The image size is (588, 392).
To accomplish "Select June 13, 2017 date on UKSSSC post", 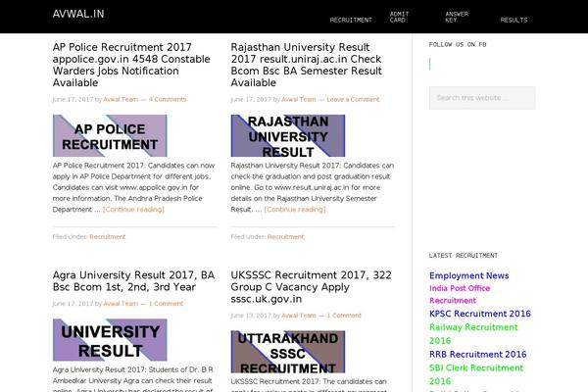I will tap(251, 316).
